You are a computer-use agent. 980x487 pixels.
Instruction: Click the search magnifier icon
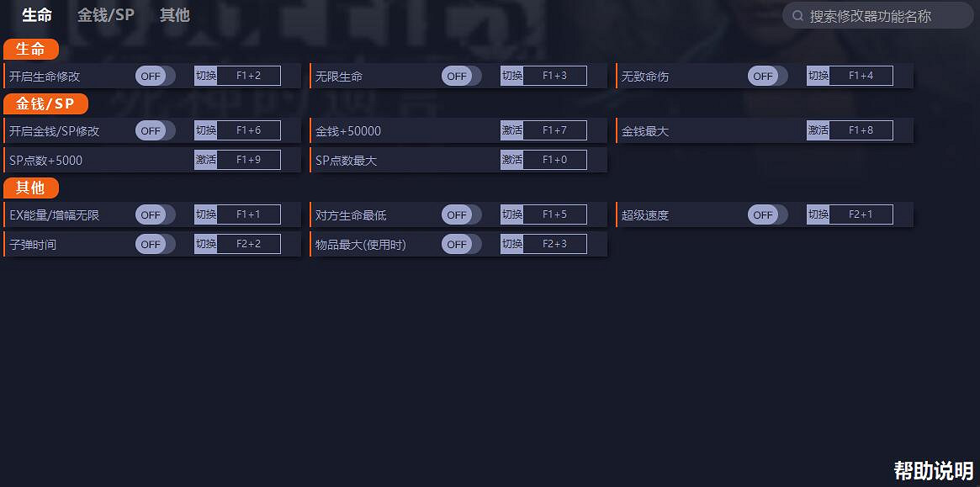798,16
